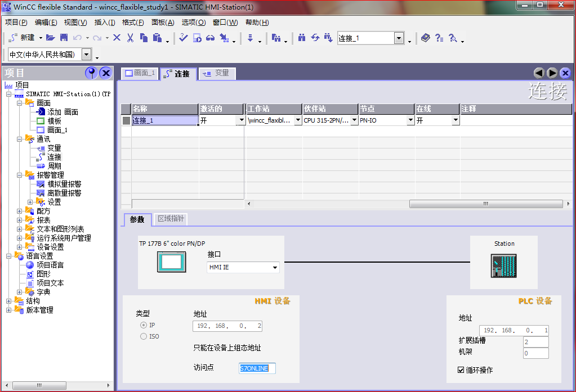Click the 机架 value field

pos(536,353)
